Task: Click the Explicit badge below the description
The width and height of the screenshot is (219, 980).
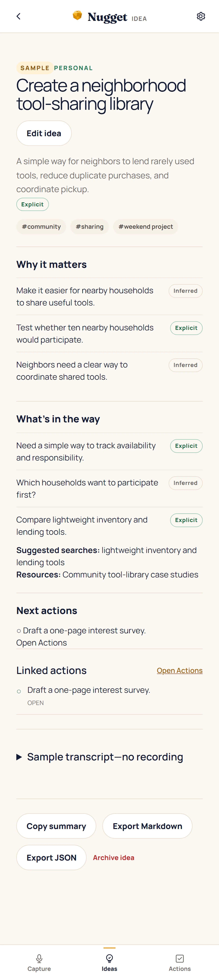Action: [32, 204]
